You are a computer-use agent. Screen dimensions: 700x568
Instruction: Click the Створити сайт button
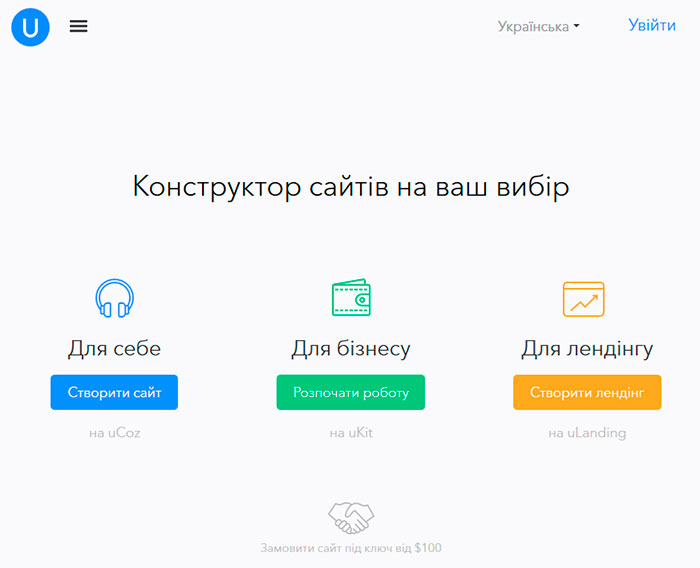[x=114, y=392]
